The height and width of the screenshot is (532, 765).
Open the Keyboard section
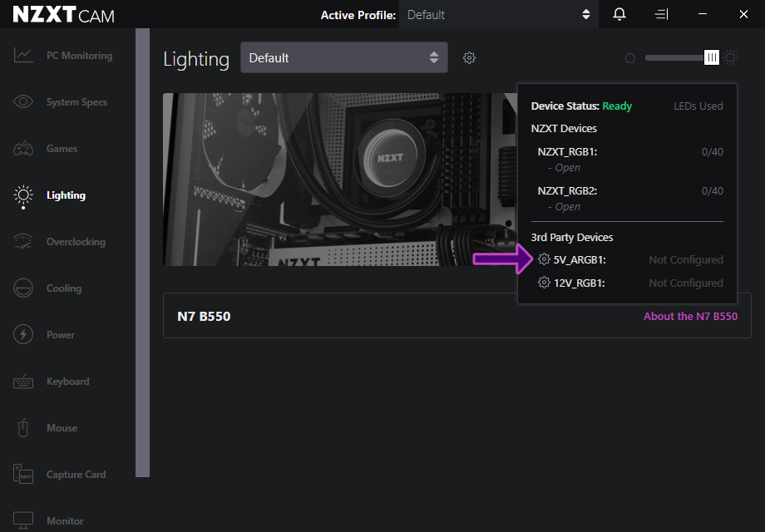pyautogui.click(x=67, y=382)
